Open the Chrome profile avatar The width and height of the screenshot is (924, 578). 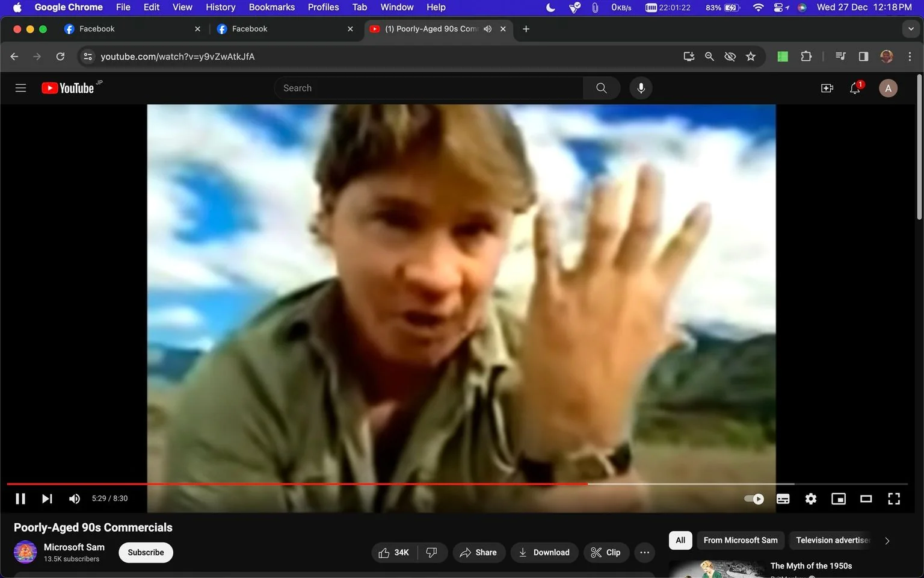(887, 56)
